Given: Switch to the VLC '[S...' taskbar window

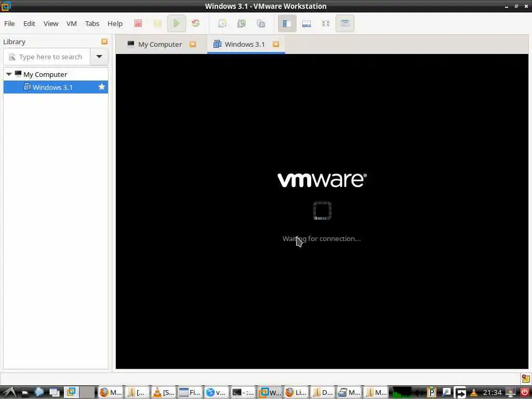Looking at the screenshot, I should [164, 393].
